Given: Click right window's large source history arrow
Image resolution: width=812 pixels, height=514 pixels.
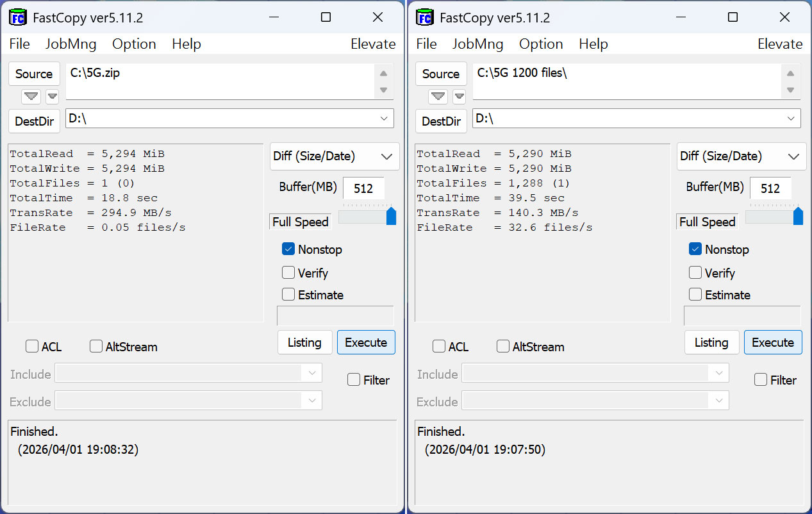Looking at the screenshot, I should [x=438, y=97].
